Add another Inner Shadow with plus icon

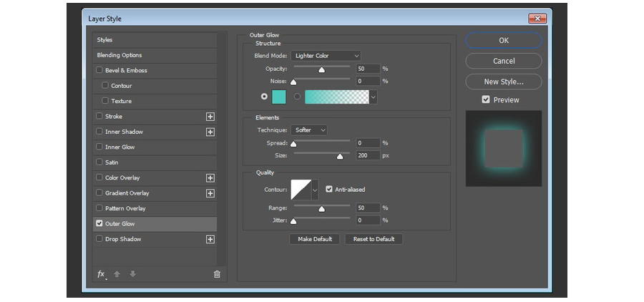[x=210, y=132]
